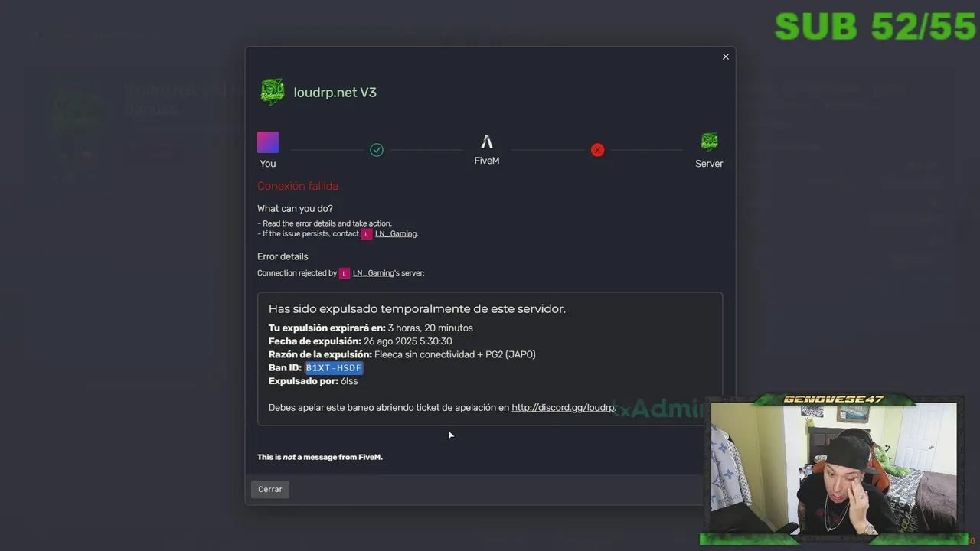Click the GENOVESE47 webcam banner

point(833,399)
